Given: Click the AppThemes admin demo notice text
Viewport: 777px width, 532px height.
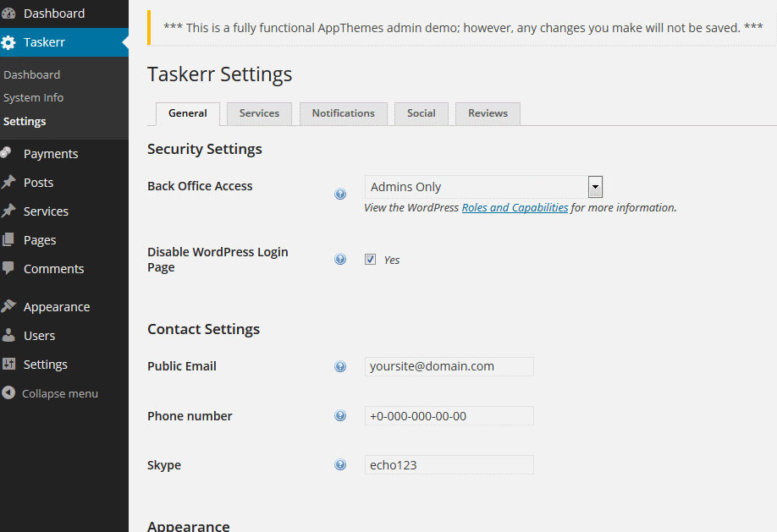Looking at the screenshot, I should [x=463, y=28].
